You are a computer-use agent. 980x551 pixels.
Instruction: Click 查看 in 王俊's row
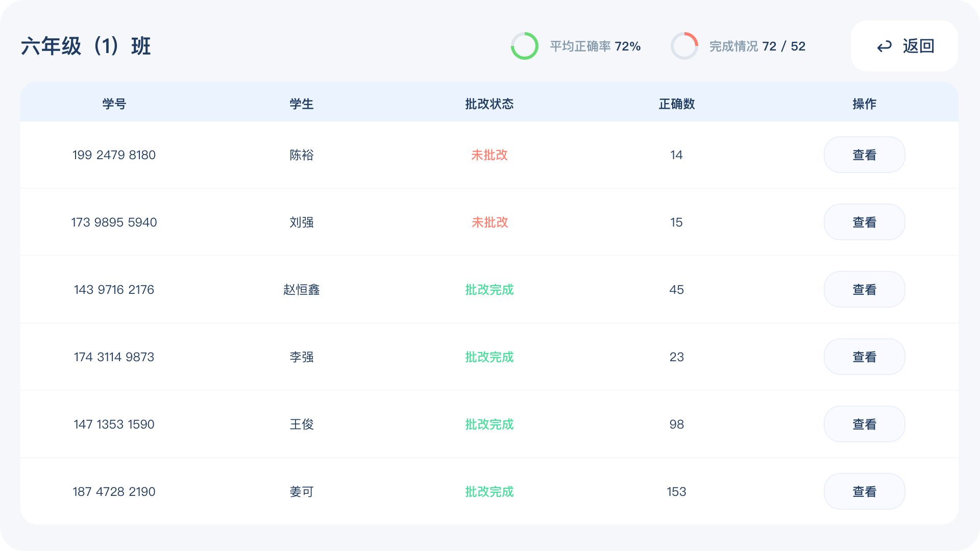tap(864, 424)
